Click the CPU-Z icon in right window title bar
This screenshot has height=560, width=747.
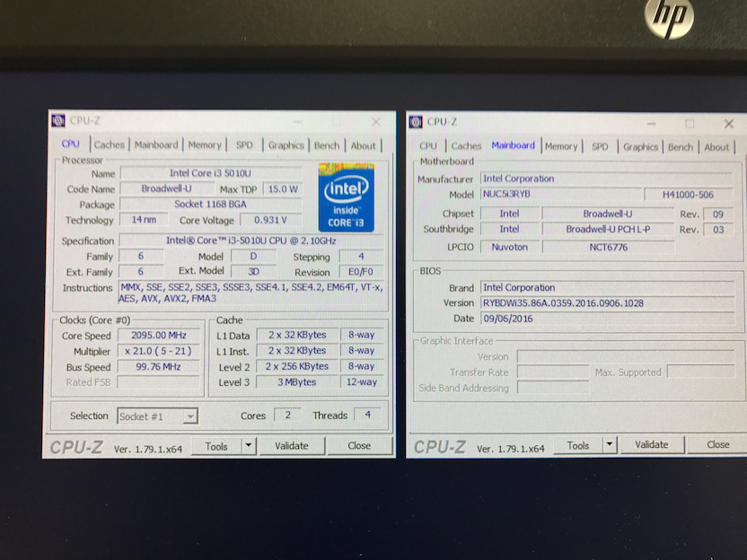tap(416, 122)
